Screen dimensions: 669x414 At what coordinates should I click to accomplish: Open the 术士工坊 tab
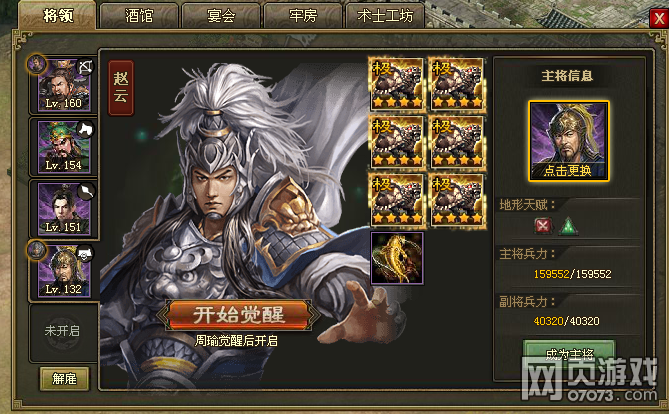point(385,16)
